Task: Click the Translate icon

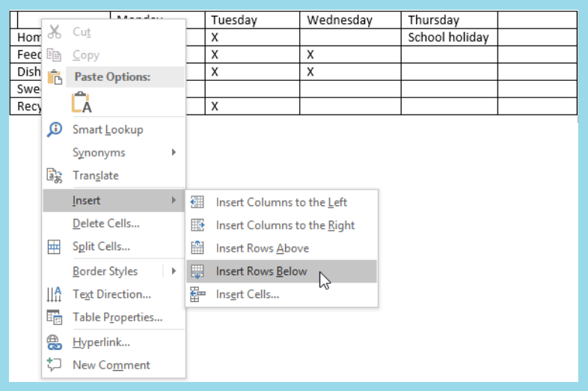Action: pyautogui.click(x=54, y=175)
